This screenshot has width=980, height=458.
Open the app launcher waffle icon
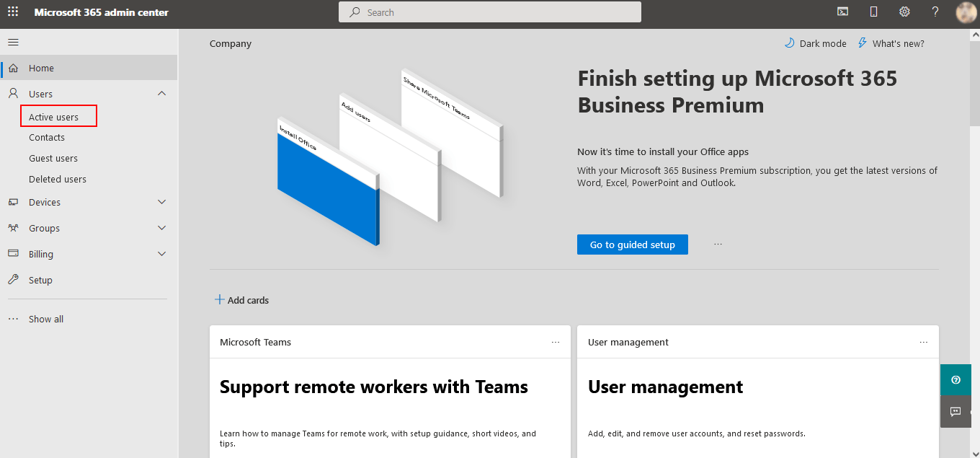point(13,12)
